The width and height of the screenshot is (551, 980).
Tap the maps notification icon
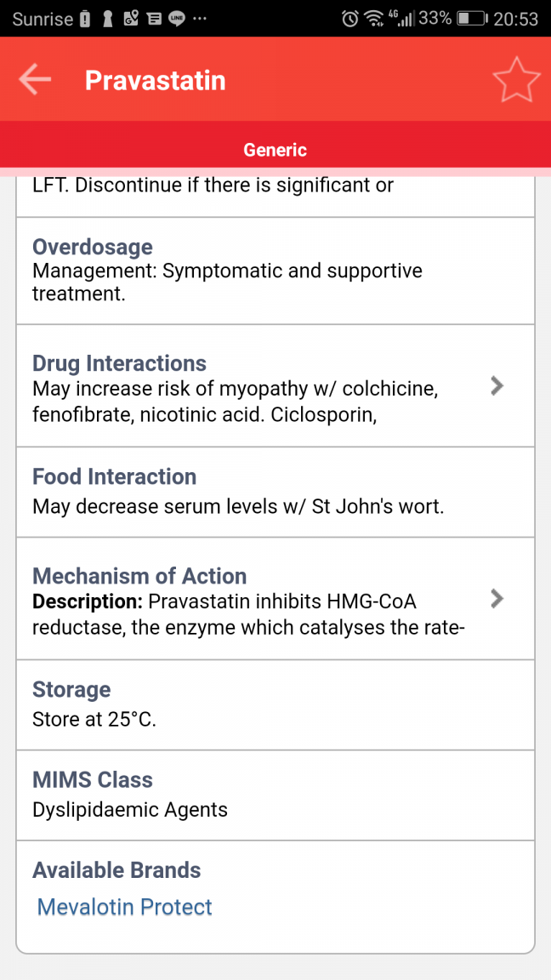coord(131,20)
